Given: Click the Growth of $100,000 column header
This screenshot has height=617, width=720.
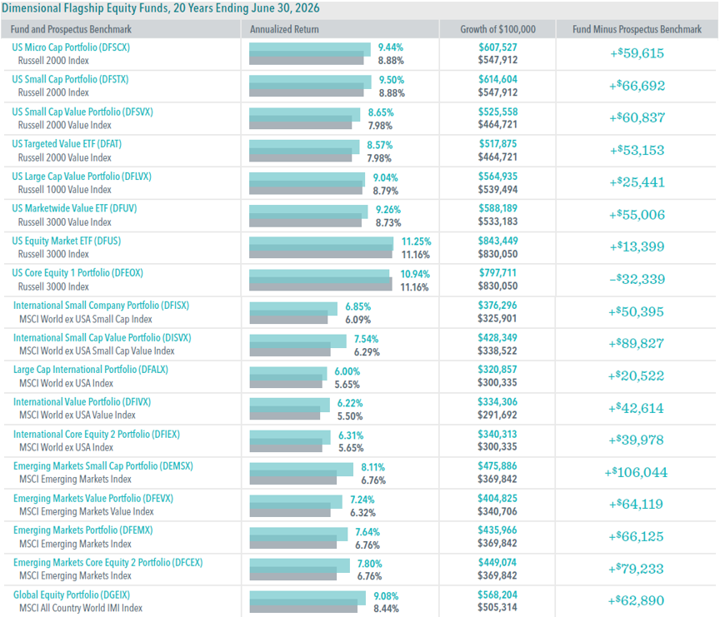Looking at the screenshot, I should (x=498, y=29).
